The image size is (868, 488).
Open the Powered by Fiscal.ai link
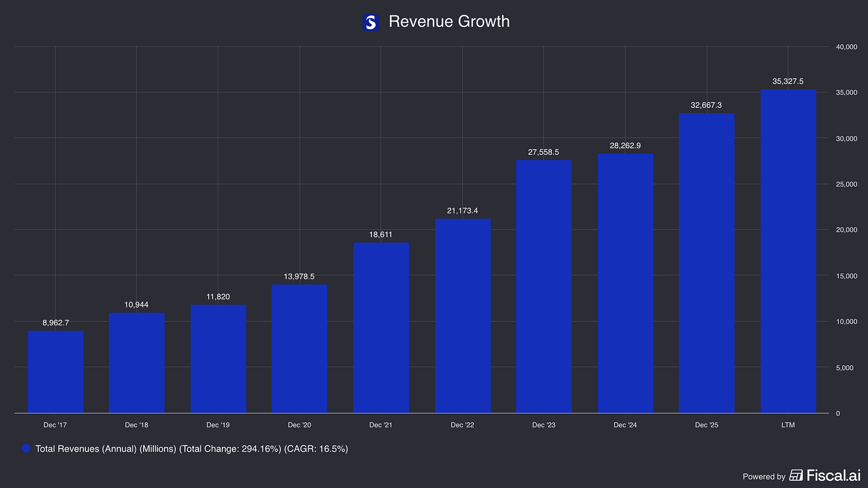point(801,475)
